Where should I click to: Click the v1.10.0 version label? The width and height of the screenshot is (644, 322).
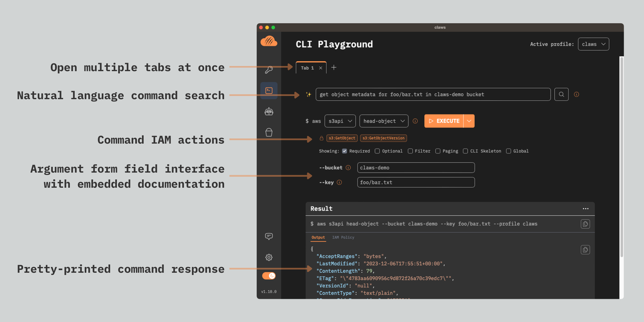click(x=269, y=292)
